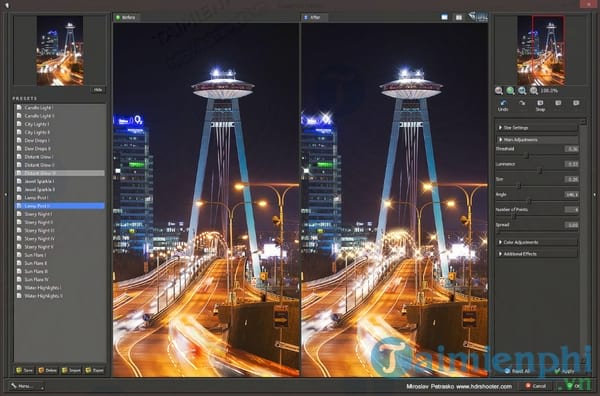Delete the selected preset
Viewport: 600px width, 396px height.
[48, 370]
